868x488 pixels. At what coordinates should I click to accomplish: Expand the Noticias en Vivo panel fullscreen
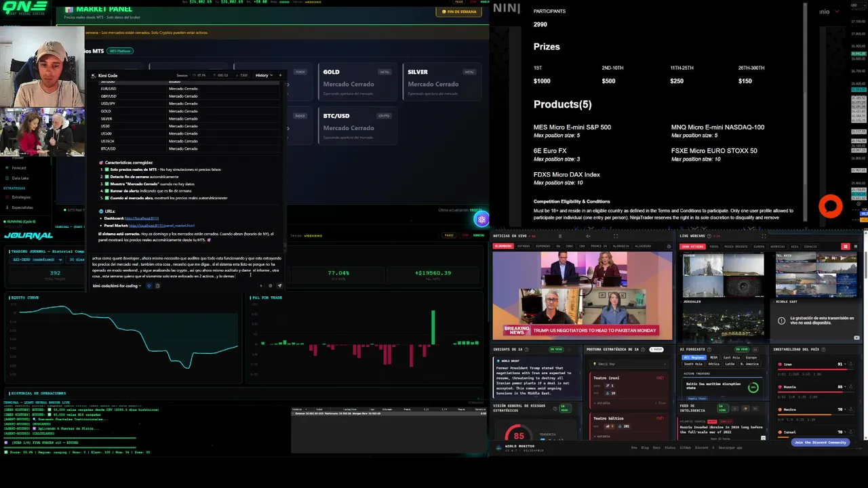(x=616, y=236)
